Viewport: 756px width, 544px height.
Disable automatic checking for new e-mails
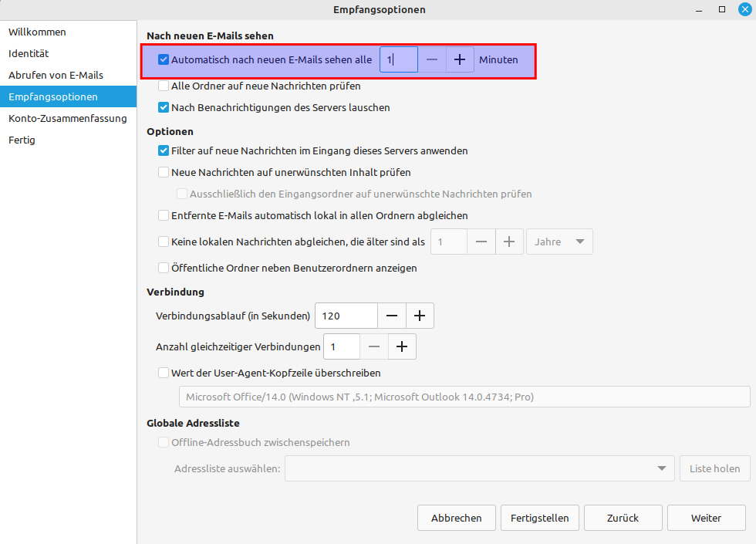(x=164, y=59)
